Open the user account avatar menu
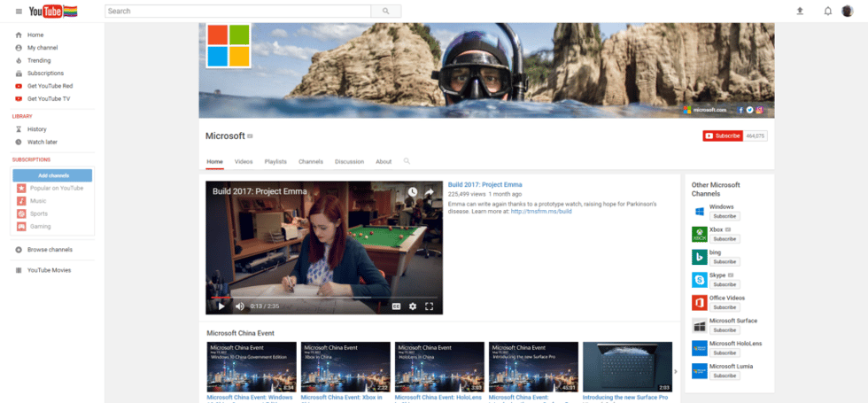Screen dimensions: 868x403 tap(848, 12)
